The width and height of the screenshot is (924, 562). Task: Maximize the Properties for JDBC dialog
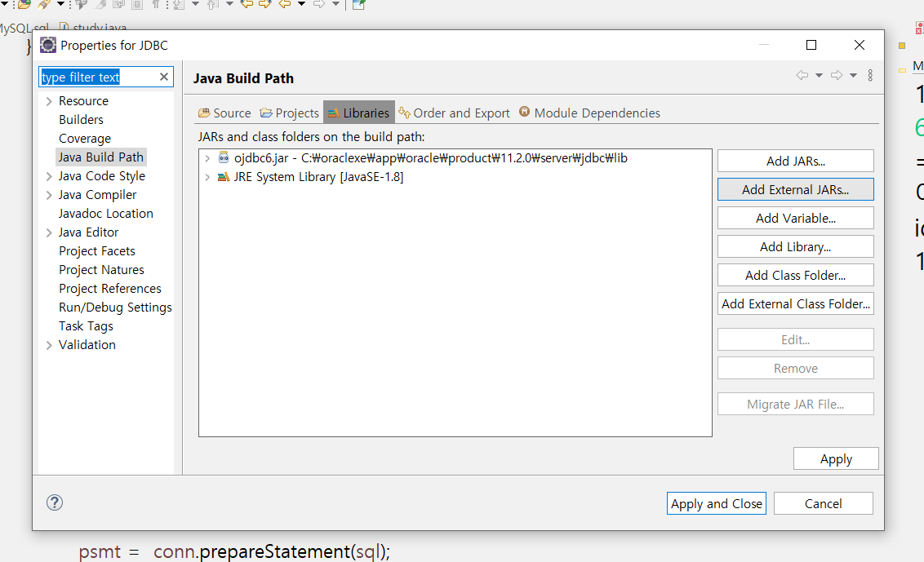pyautogui.click(x=811, y=45)
